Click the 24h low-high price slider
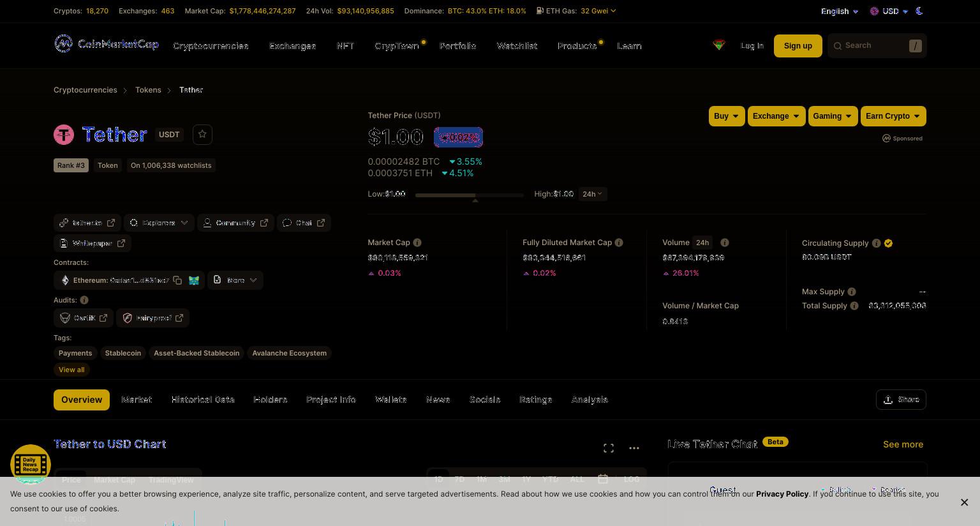Screen dimensions: 980x526 coord(469,195)
